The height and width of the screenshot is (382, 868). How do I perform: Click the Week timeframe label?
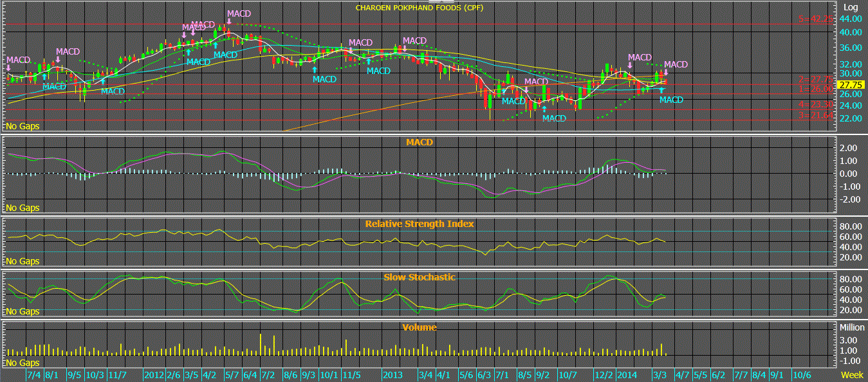[x=853, y=374]
